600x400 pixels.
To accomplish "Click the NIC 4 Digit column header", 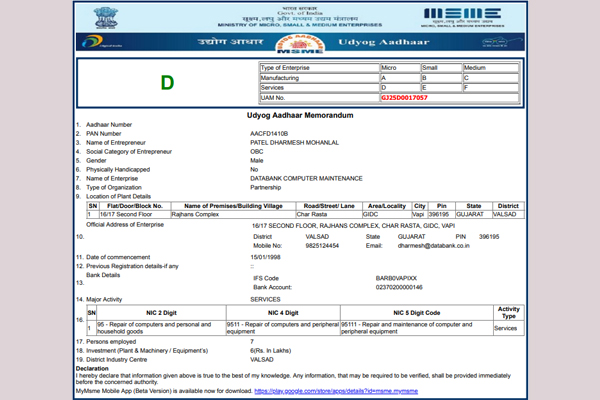I will [x=283, y=313].
